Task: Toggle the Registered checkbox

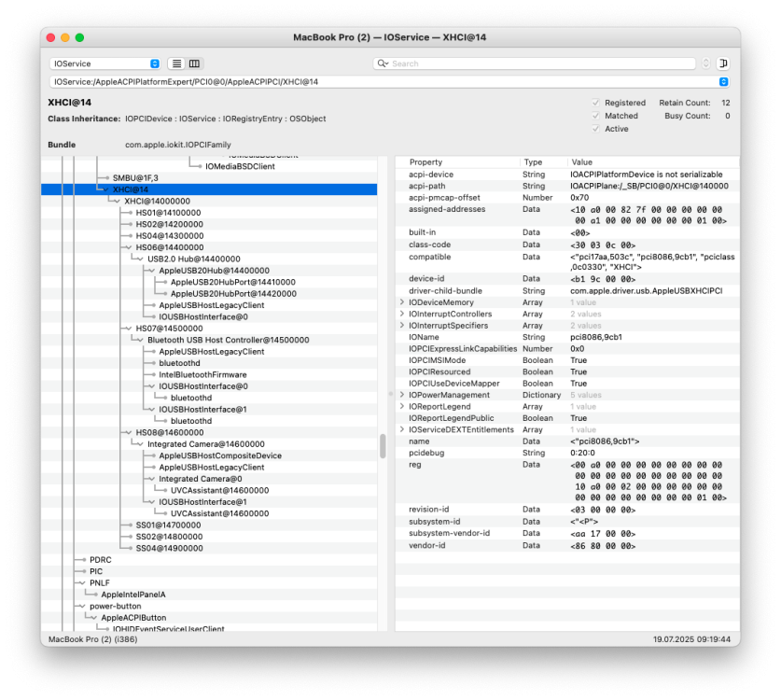Action: 595,103
